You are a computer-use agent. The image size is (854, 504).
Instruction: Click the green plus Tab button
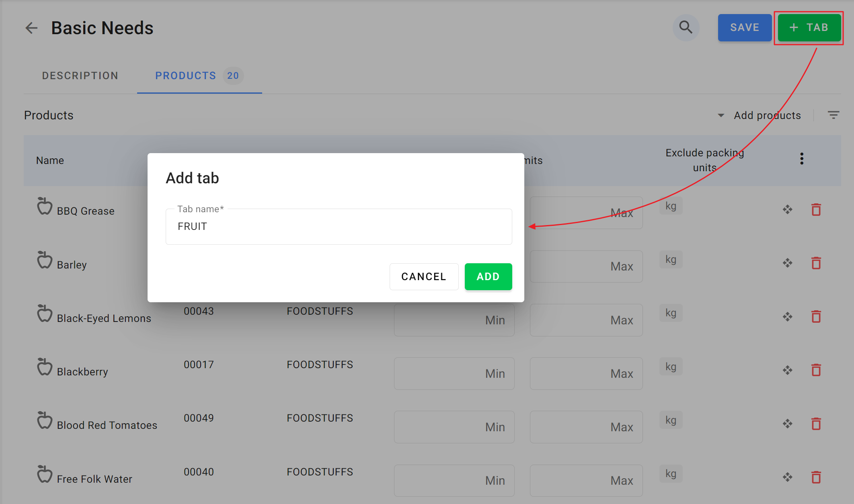click(x=809, y=28)
